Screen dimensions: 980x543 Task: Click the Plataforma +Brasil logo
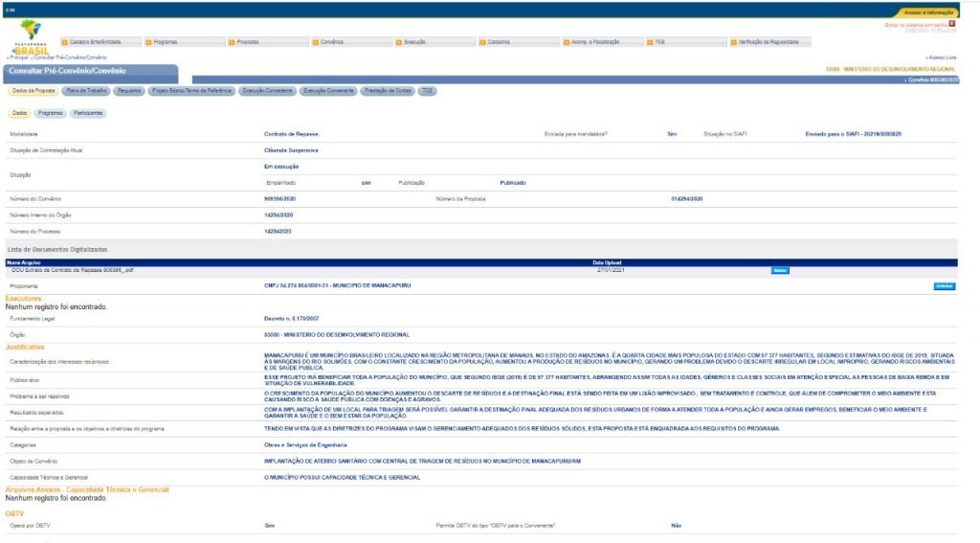(x=31, y=38)
